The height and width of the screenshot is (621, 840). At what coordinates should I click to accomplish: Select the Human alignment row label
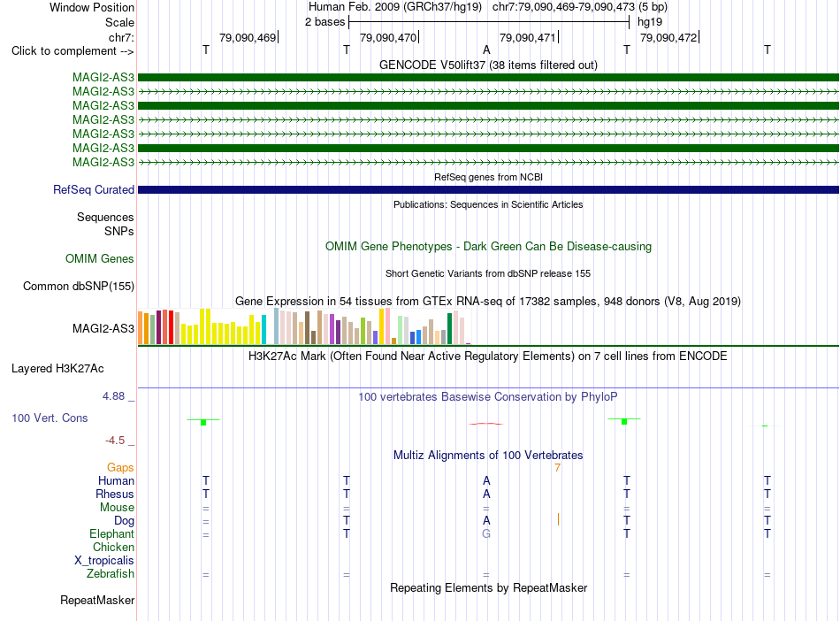(116, 480)
